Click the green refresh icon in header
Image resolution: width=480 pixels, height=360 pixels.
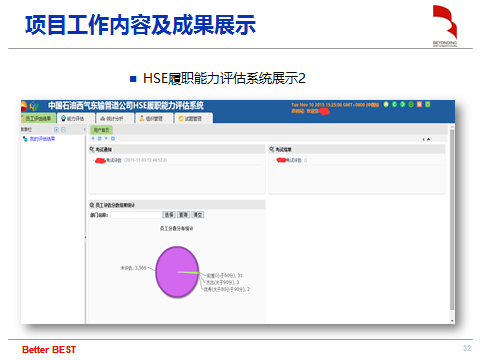tap(428, 104)
